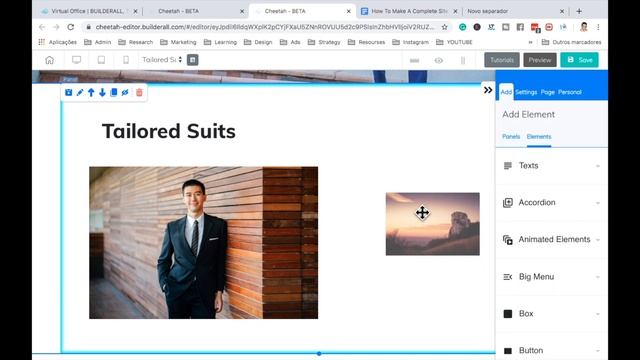Open the Virtual Office Builderall tab
This screenshot has height=360, width=640.
point(89,11)
